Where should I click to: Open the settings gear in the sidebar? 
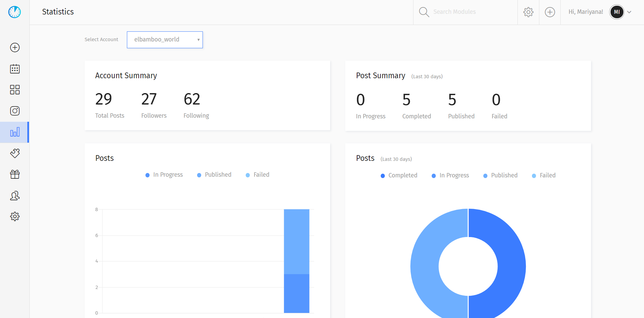[15, 216]
